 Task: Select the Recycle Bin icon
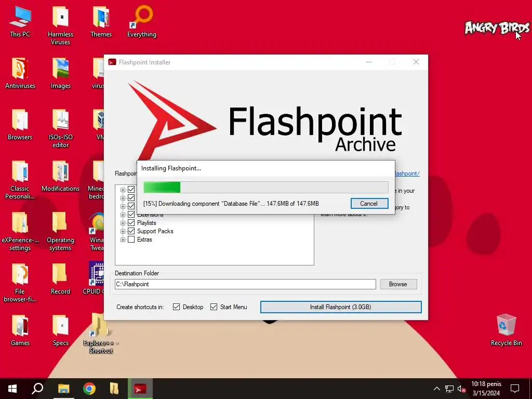506,330
